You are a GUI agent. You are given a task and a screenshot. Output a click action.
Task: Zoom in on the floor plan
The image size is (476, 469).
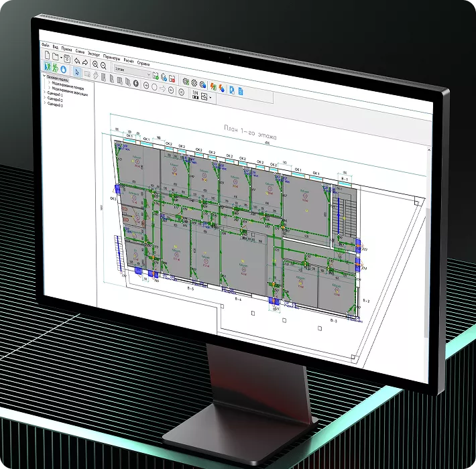click(x=95, y=64)
